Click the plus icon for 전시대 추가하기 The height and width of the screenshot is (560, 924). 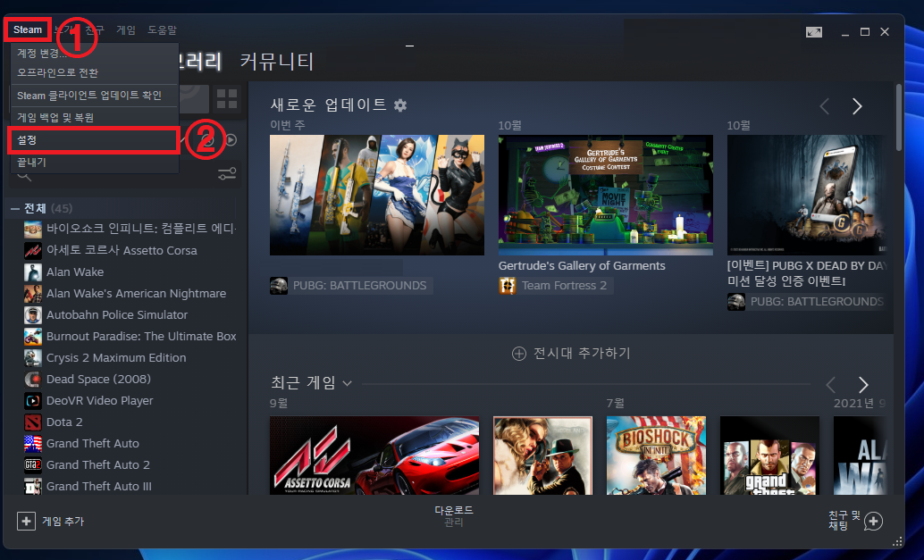(x=518, y=354)
